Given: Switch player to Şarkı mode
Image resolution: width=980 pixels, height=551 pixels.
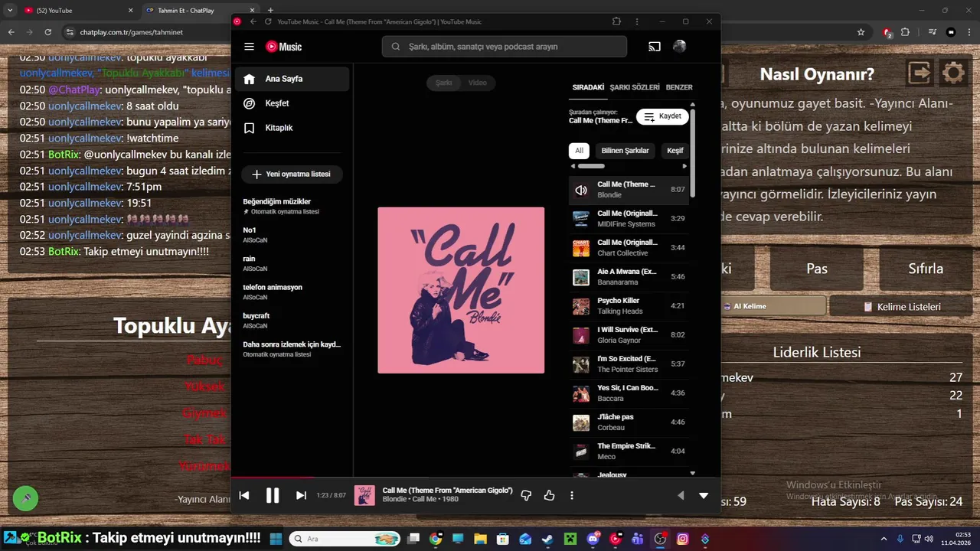Looking at the screenshot, I should pyautogui.click(x=444, y=83).
